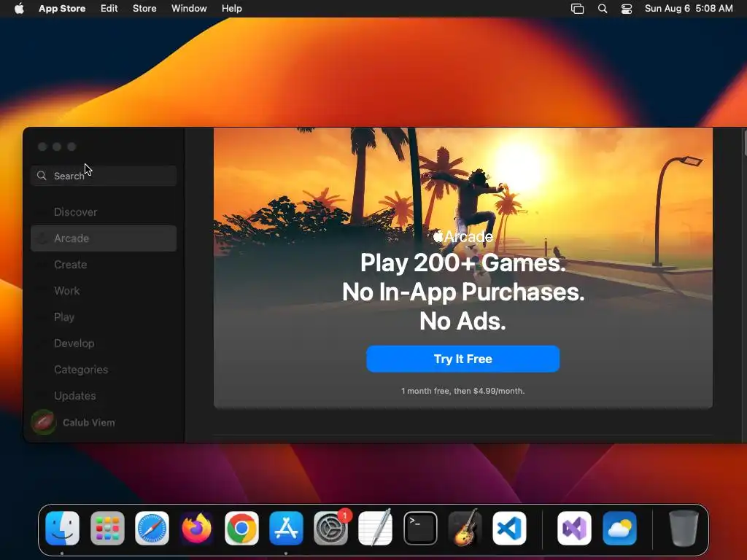Click the search magnifier icon in sidebar

pos(42,176)
